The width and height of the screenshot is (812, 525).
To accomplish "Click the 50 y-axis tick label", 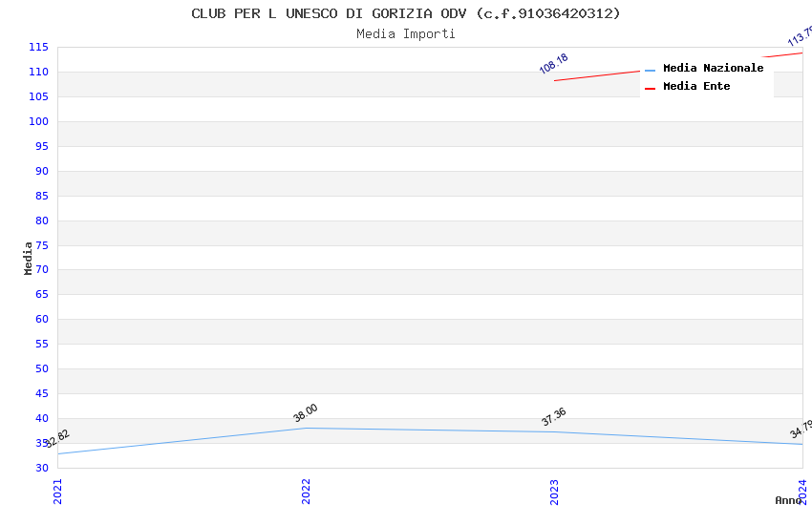I will point(41,368).
